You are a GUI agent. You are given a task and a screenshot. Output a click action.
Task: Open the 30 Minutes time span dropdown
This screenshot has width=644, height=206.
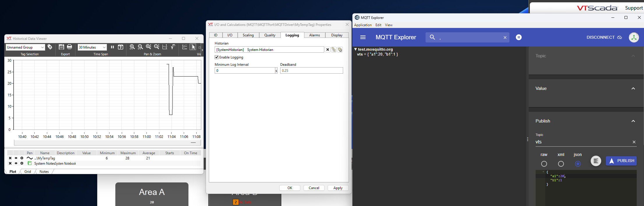click(104, 47)
